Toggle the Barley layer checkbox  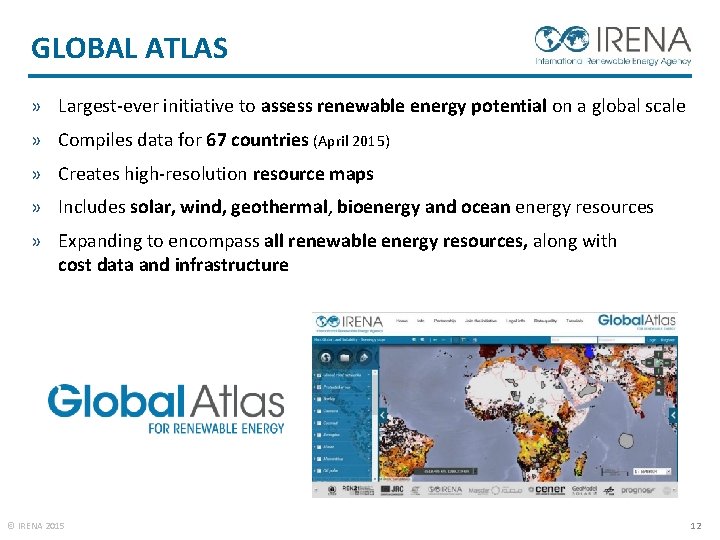[x=319, y=399]
